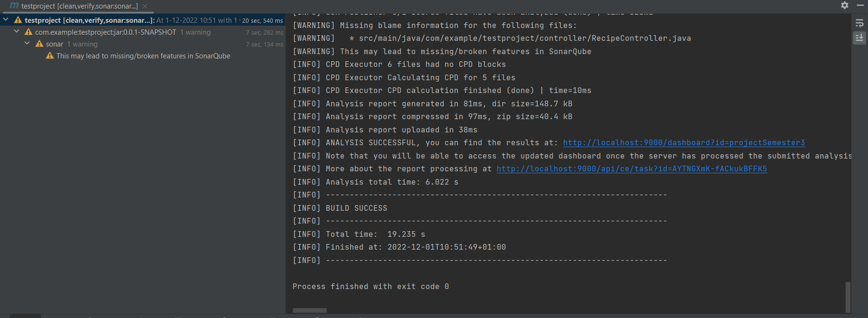Toggle soft-wrap for the console output
The image size is (868, 318).
(859, 23)
